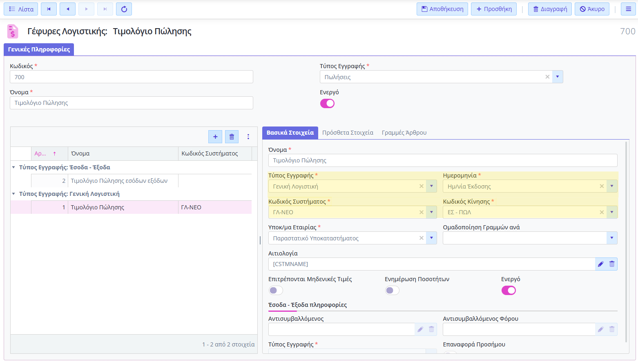Open the Γραμμές Άρθρου tab
Viewport: 638px width, 364px height.
[x=404, y=133]
